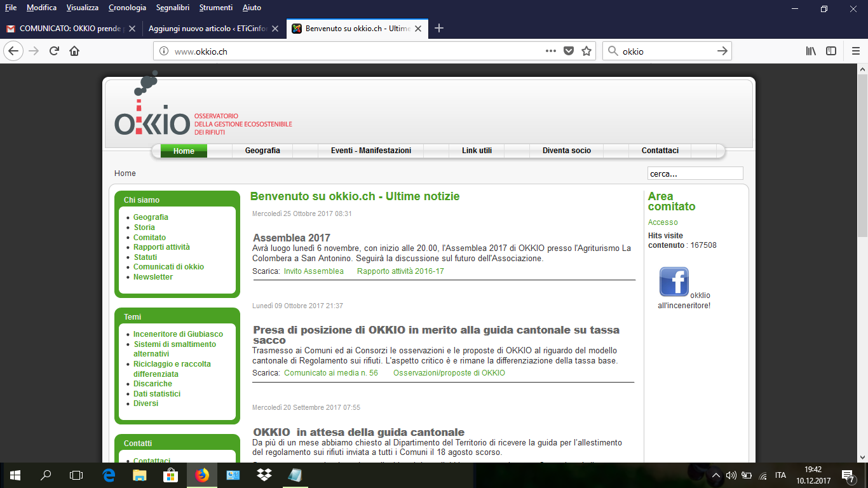The image size is (868, 488).
Task: Click the forward navigation arrow
Action: tap(34, 51)
